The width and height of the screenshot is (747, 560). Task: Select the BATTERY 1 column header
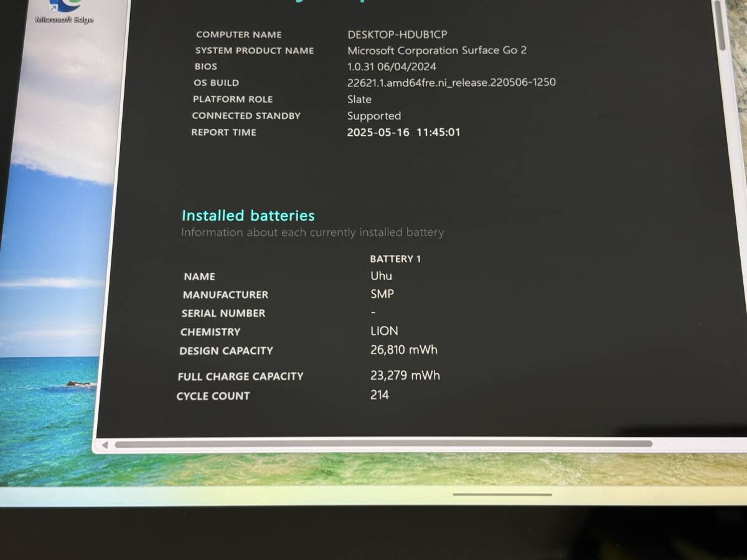pyautogui.click(x=395, y=259)
